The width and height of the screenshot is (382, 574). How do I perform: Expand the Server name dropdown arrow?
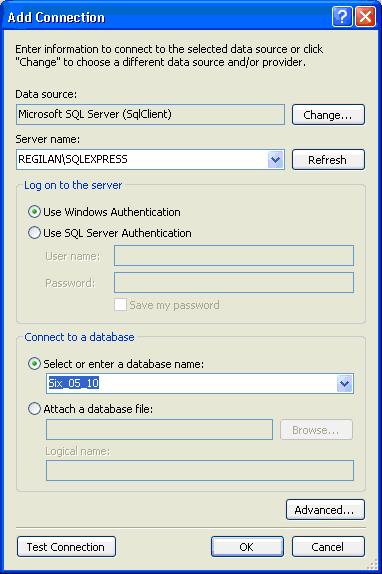[x=276, y=160]
